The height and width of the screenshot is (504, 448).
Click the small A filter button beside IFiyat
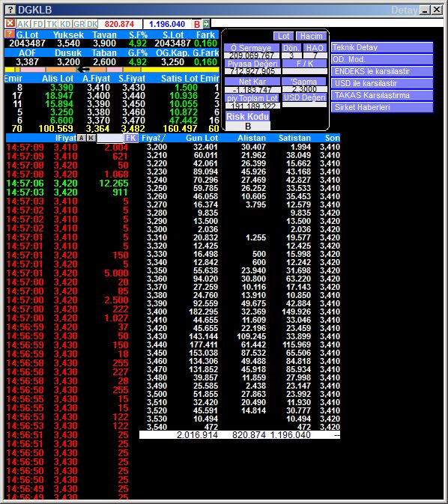coord(82,138)
